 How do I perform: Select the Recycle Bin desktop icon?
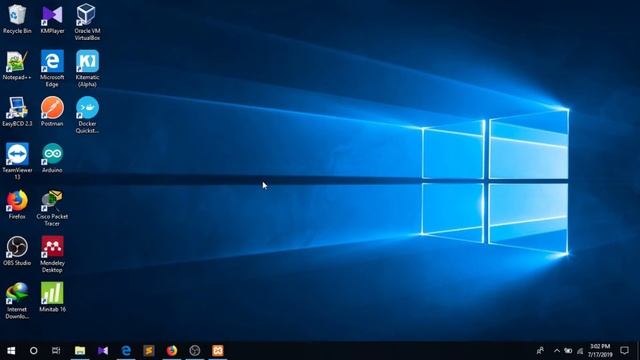pos(17,19)
